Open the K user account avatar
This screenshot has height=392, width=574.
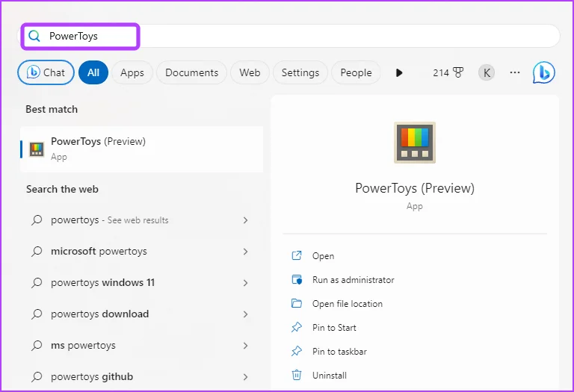coord(487,72)
